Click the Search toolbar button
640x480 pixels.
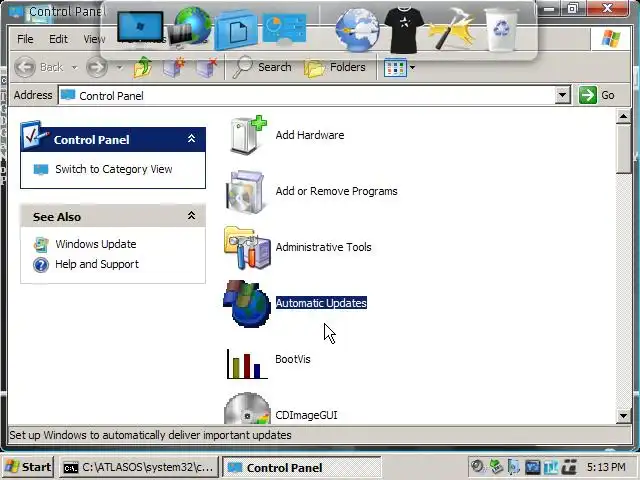click(x=262, y=67)
